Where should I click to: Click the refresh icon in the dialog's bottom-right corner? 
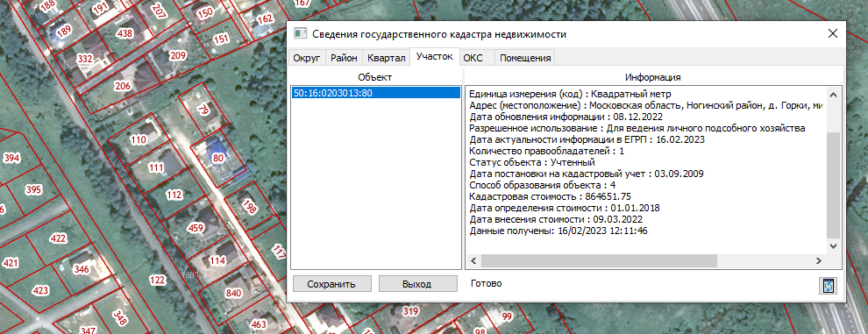tap(829, 285)
